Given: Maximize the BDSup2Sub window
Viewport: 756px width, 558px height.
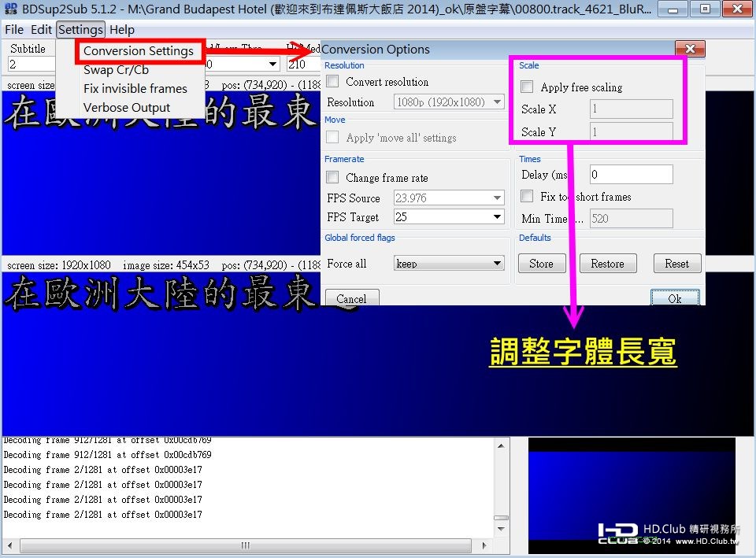Looking at the screenshot, I should tap(705, 9).
